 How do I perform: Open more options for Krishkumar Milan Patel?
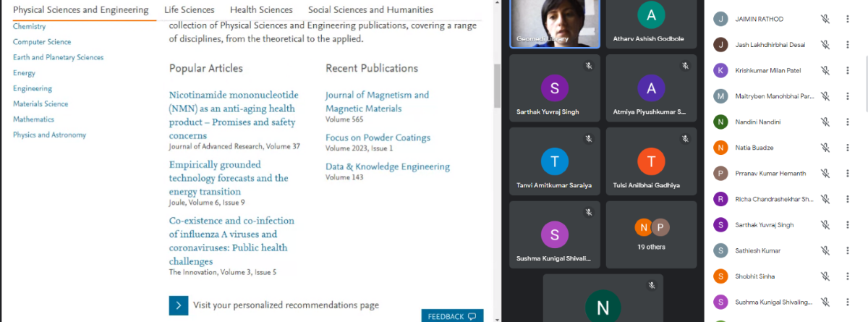[848, 70]
